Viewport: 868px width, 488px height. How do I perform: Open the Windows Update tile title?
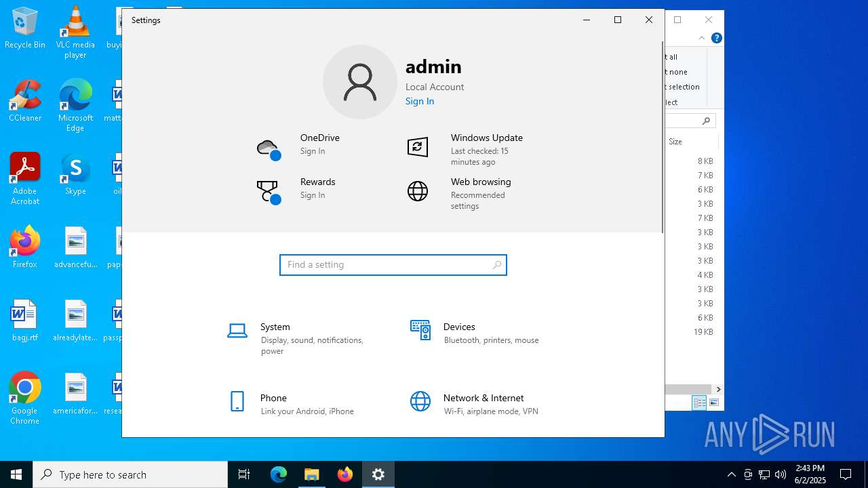[x=487, y=138]
